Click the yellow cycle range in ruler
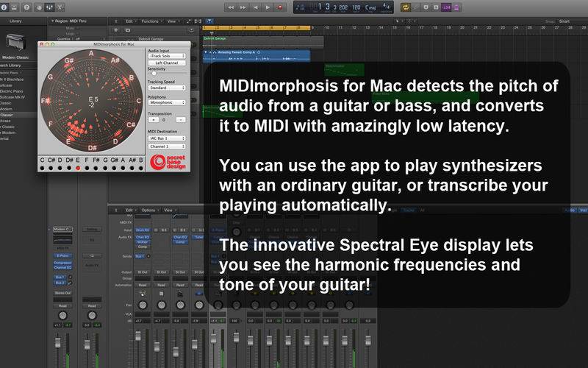Image resolution: width=588 pixels, height=368 pixels. pos(257,28)
